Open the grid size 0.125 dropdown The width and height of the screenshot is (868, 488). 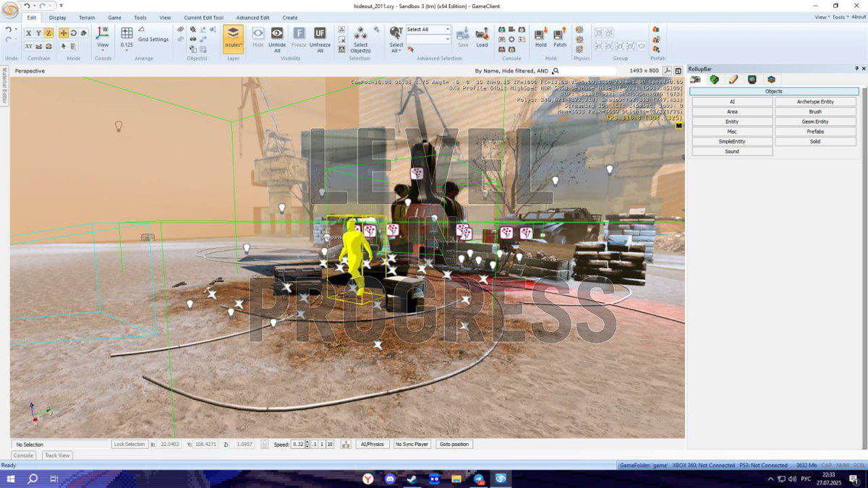point(127,45)
